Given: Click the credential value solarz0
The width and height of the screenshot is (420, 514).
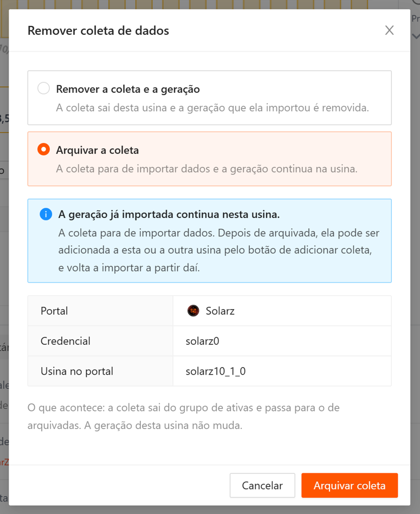Looking at the screenshot, I should click(x=203, y=341).
